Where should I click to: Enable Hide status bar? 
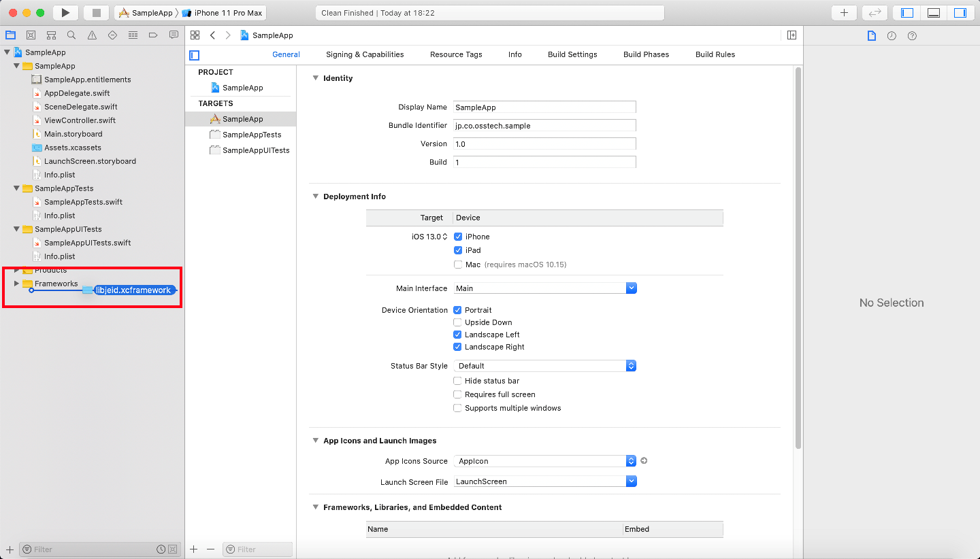coord(457,381)
